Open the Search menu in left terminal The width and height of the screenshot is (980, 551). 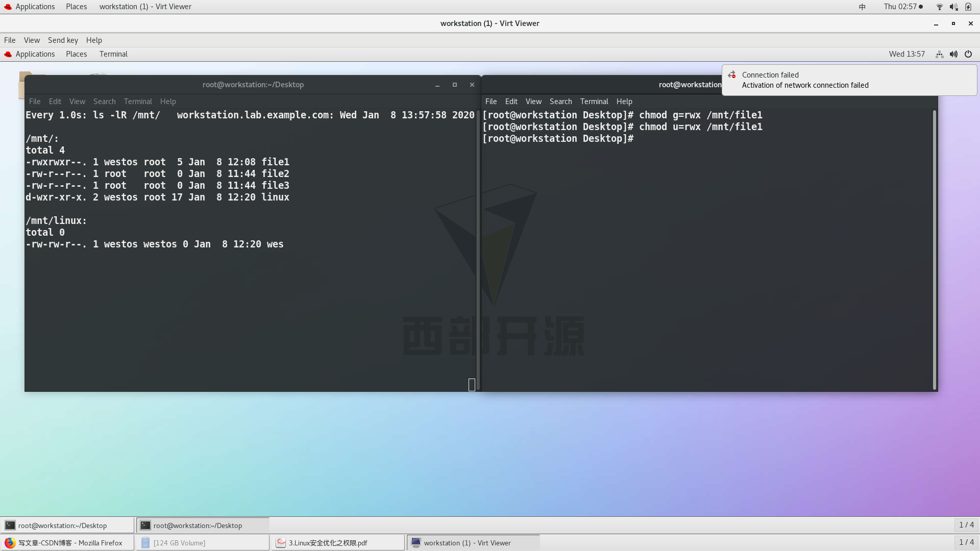[x=104, y=101]
